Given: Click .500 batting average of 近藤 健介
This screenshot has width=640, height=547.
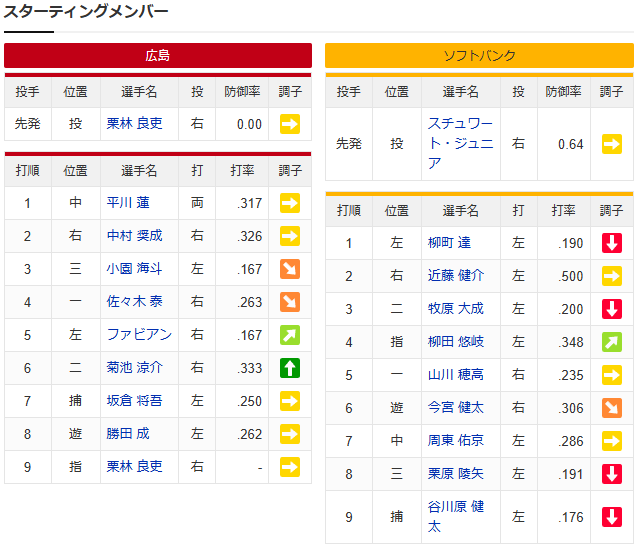Looking at the screenshot, I should click(571, 276).
